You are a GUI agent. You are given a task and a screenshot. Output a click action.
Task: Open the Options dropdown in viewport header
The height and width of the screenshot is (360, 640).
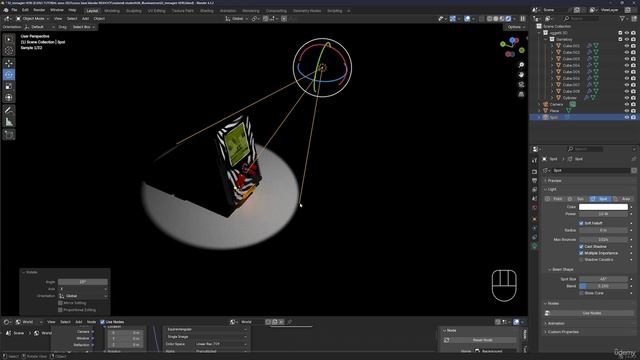515,27
